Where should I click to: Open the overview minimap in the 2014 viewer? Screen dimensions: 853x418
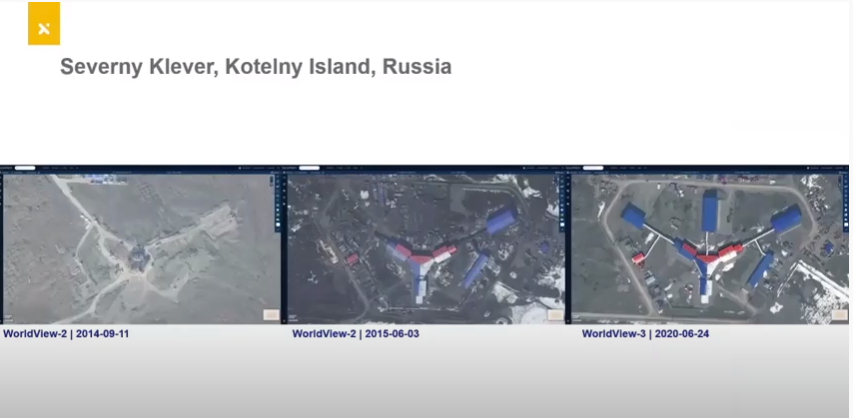pyautogui.click(x=270, y=314)
